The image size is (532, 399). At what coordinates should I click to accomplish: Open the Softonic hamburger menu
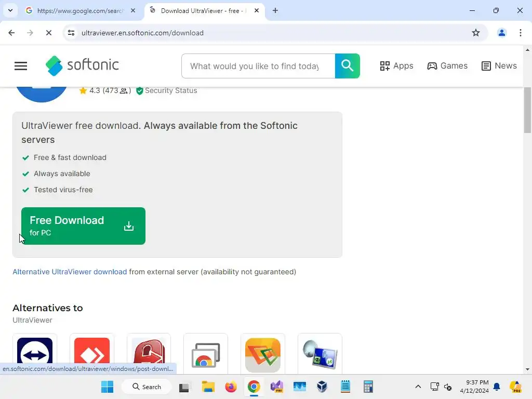21,66
